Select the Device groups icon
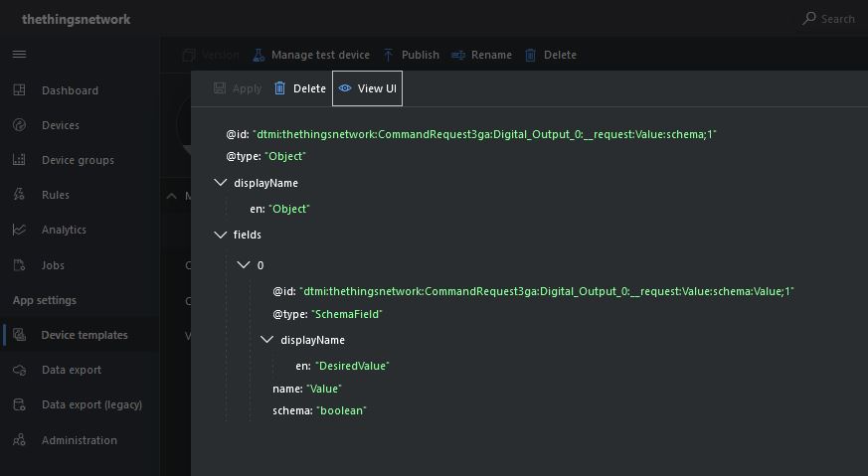This screenshot has width=868, height=476. tap(19, 160)
